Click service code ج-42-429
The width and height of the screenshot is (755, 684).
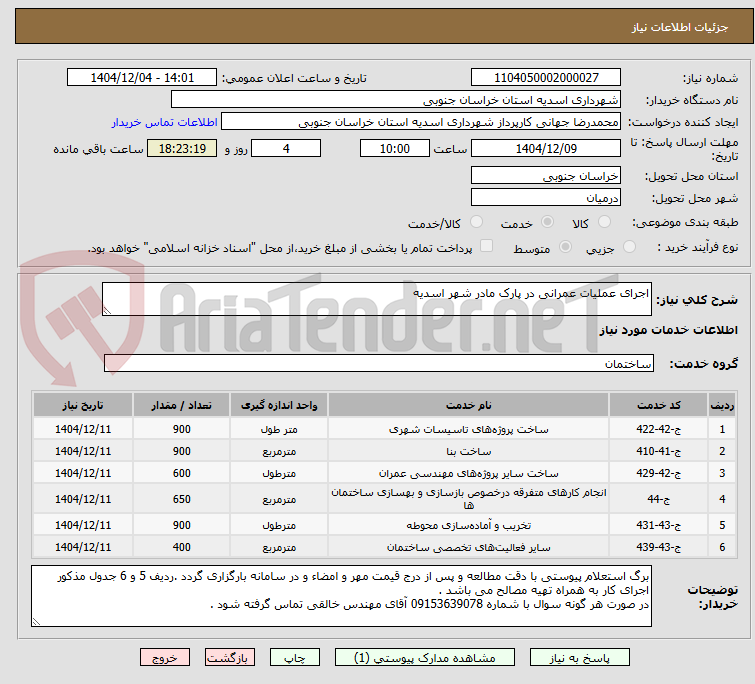pyautogui.click(x=658, y=473)
